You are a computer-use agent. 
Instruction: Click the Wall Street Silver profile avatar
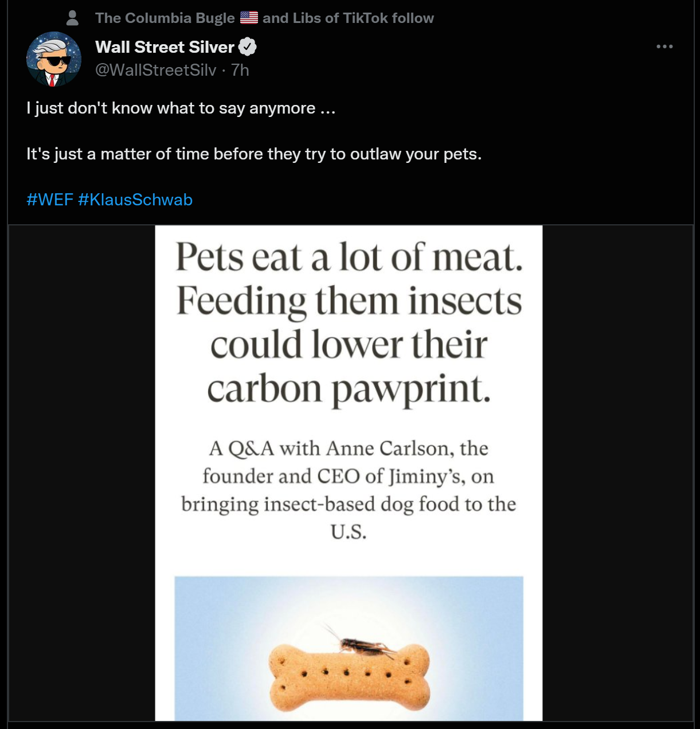[x=53, y=59]
